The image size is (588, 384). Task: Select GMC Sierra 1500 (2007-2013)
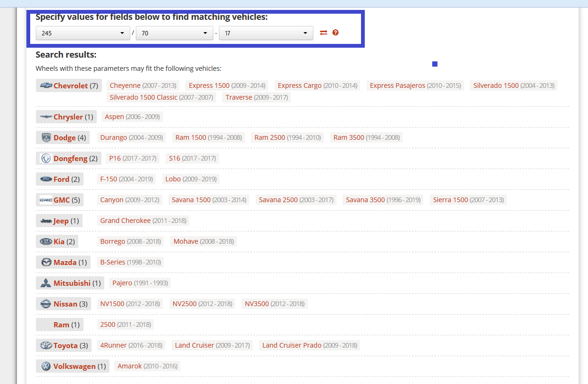point(469,200)
